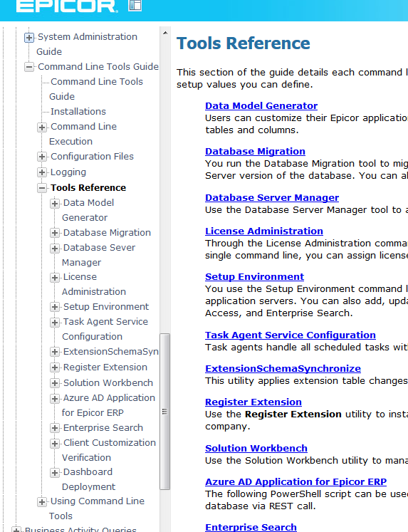The height and width of the screenshot is (532, 408).
Task: Open Database Migration in the tree
Action: (107, 232)
